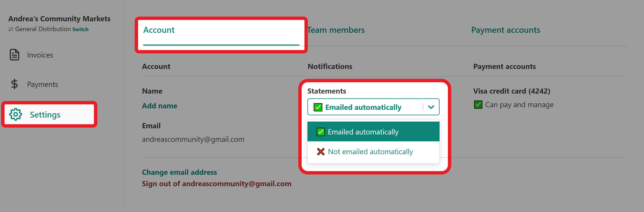The height and width of the screenshot is (212, 644).
Task: Click the swap arrows icon beside General Distribution
Action: click(11, 29)
